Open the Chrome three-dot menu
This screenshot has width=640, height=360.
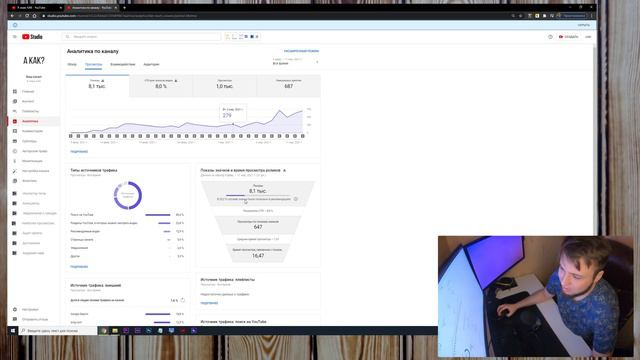pyautogui.click(x=592, y=16)
